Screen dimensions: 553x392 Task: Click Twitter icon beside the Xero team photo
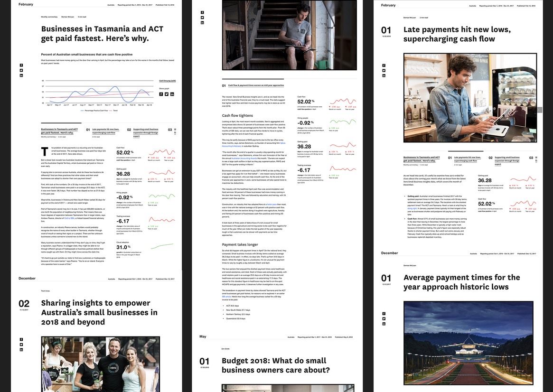[21, 345]
